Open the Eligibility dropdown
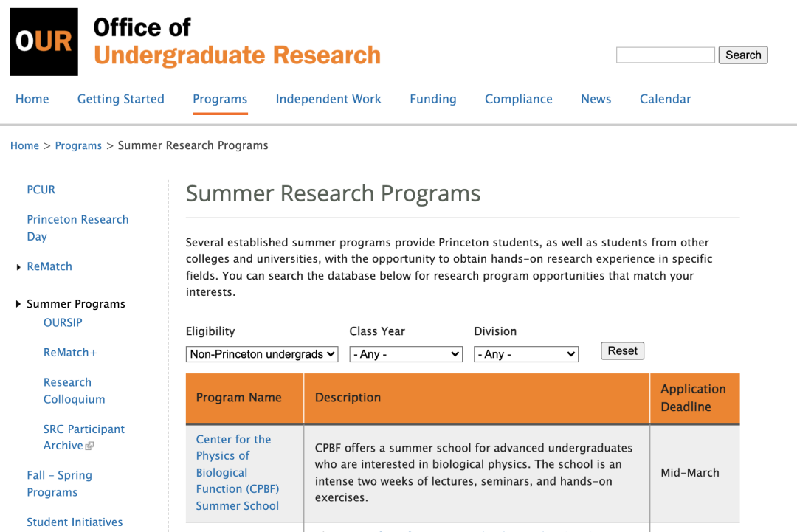Image resolution: width=797 pixels, height=532 pixels. [262, 354]
